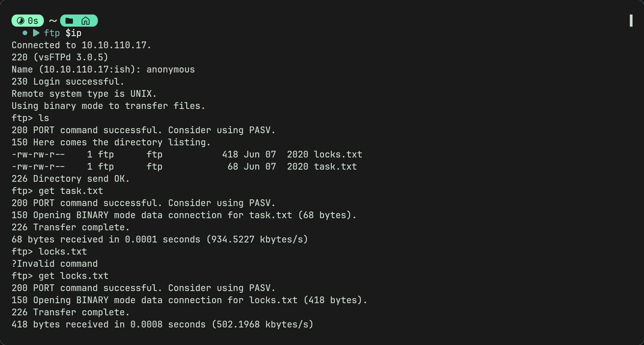Click task.txt in directory listing
Image resolution: width=644 pixels, height=345 pixels.
(x=335, y=167)
